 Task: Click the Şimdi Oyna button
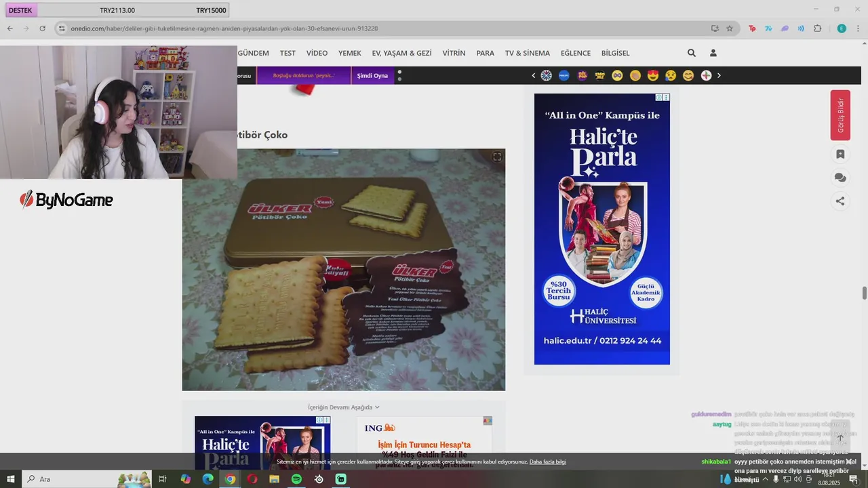coord(372,75)
